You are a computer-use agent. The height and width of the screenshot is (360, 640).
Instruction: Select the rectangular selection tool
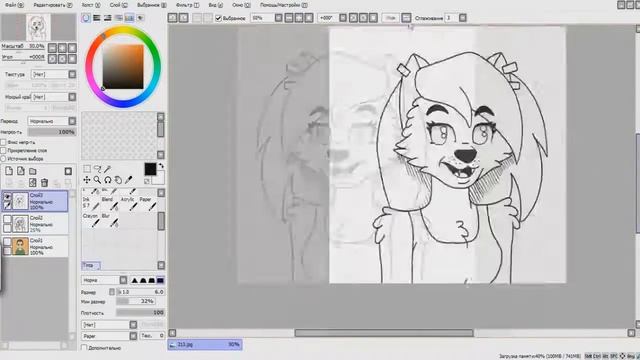pos(87,169)
